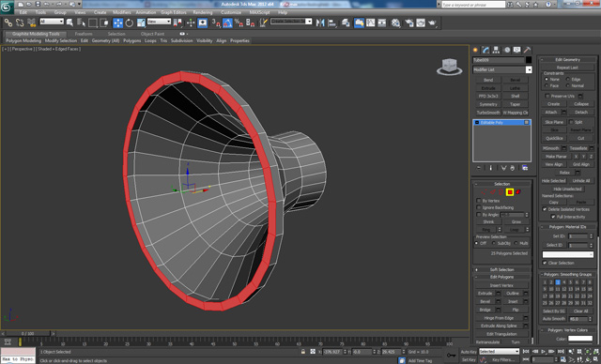
Task: Click the Select and Link tool
Action: pos(8,23)
